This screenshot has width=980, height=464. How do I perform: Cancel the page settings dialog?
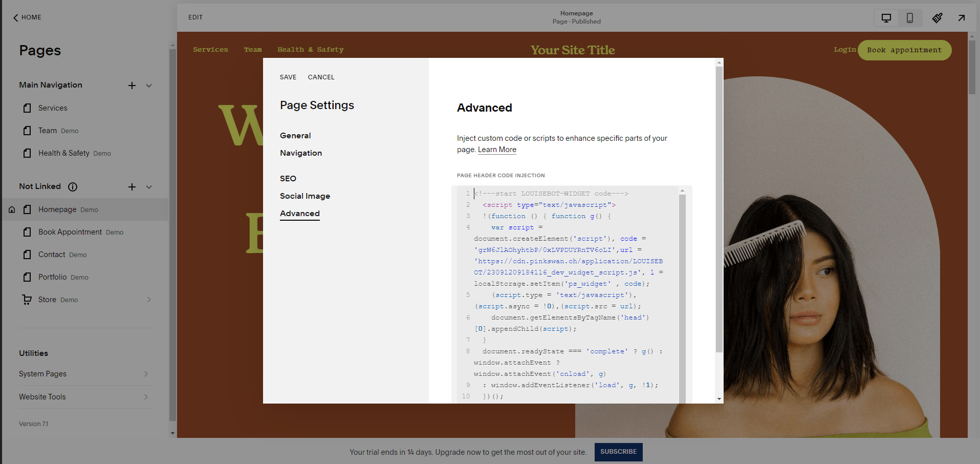pyautogui.click(x=321, y=77)
